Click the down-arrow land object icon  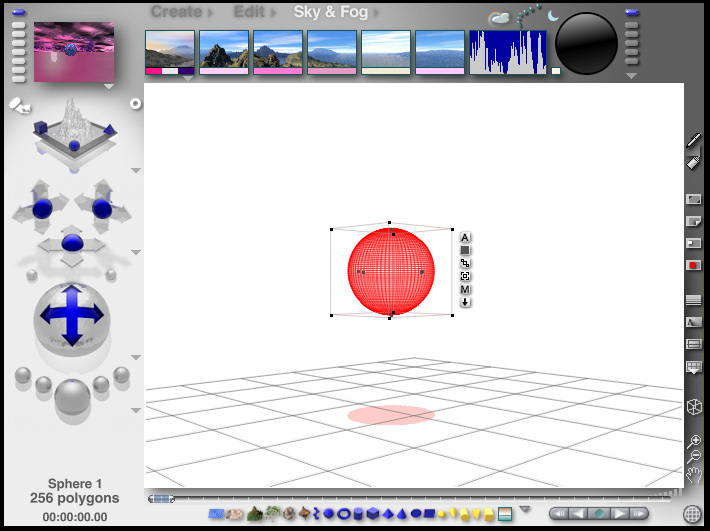(x=465, y=302)
